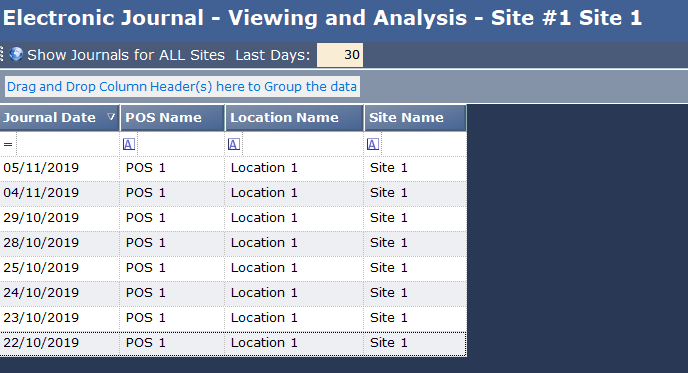Click Site 1 cell in 29/10/2019 row
Viewport: 688px width, 373px height.
(x=415, y=218)
